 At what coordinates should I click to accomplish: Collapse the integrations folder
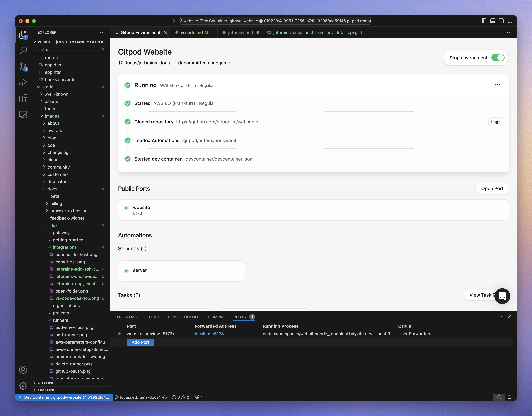pos(64,247)
